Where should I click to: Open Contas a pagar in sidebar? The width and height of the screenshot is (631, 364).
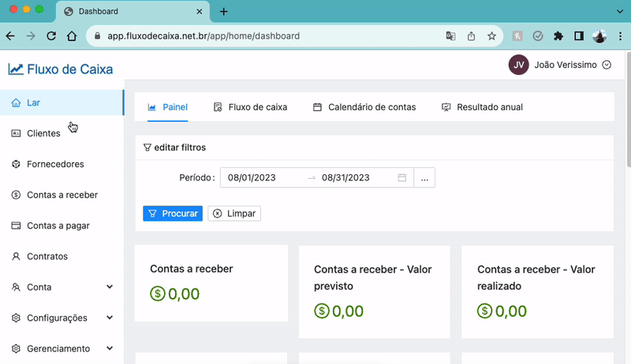coord(62,226)
